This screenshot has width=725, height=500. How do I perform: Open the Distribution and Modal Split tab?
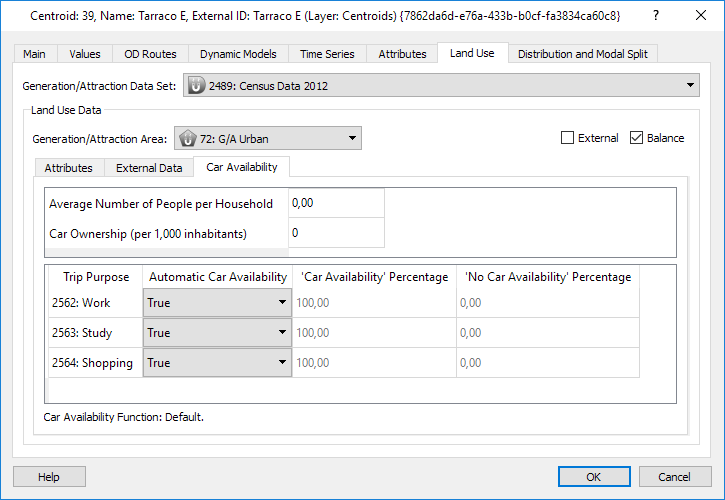click(583, 54)
